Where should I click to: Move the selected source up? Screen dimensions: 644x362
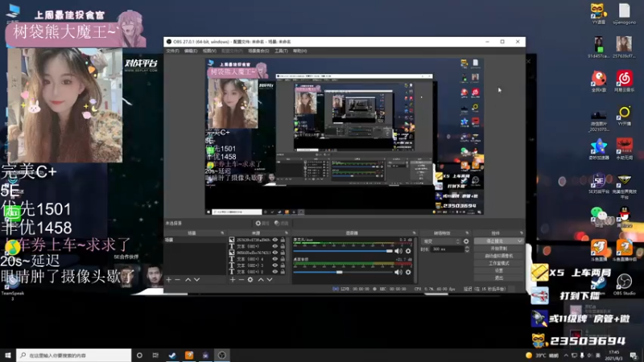(260, 279)
